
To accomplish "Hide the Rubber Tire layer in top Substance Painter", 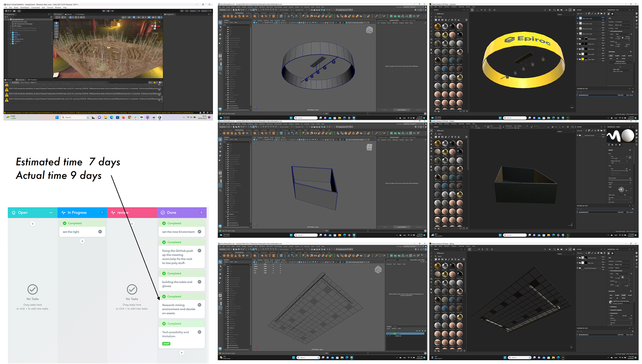I will click(577, 44).
